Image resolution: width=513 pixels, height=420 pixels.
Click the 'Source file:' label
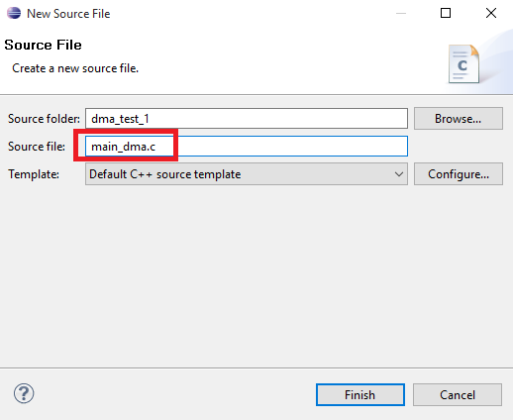click(x=37, y=147)
